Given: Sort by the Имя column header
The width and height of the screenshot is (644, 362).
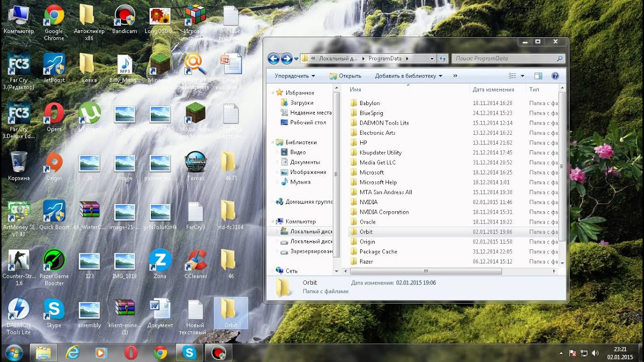Looking at the screenshot, I should click(x=408, y=89).
